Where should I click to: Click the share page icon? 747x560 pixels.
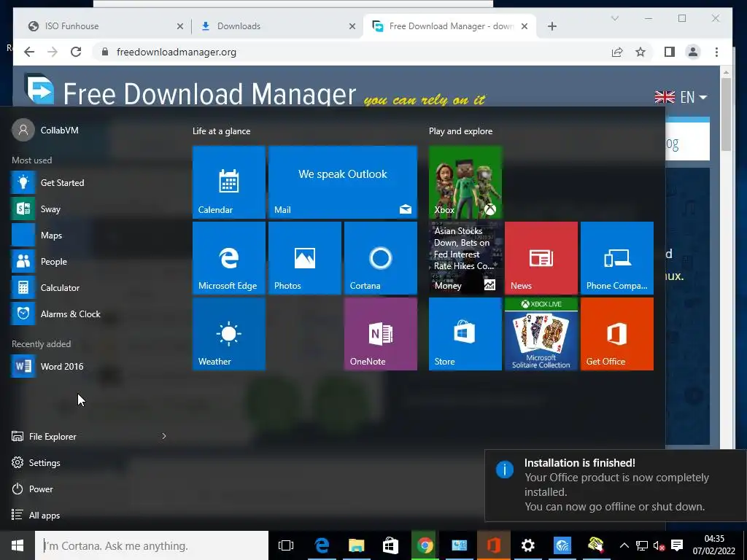coord(617,52)
